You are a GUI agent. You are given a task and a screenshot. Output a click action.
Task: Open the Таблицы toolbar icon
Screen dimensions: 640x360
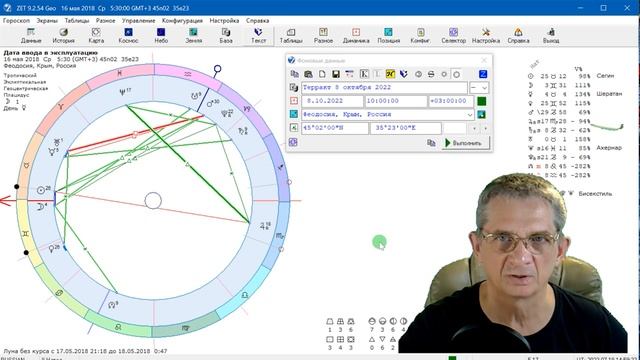[291, 36]
